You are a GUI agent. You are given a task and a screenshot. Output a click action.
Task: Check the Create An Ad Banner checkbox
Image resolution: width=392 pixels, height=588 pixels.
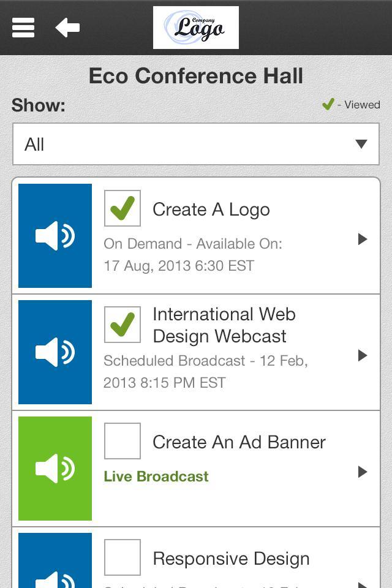pyautogui.click(x=123, y=441)
